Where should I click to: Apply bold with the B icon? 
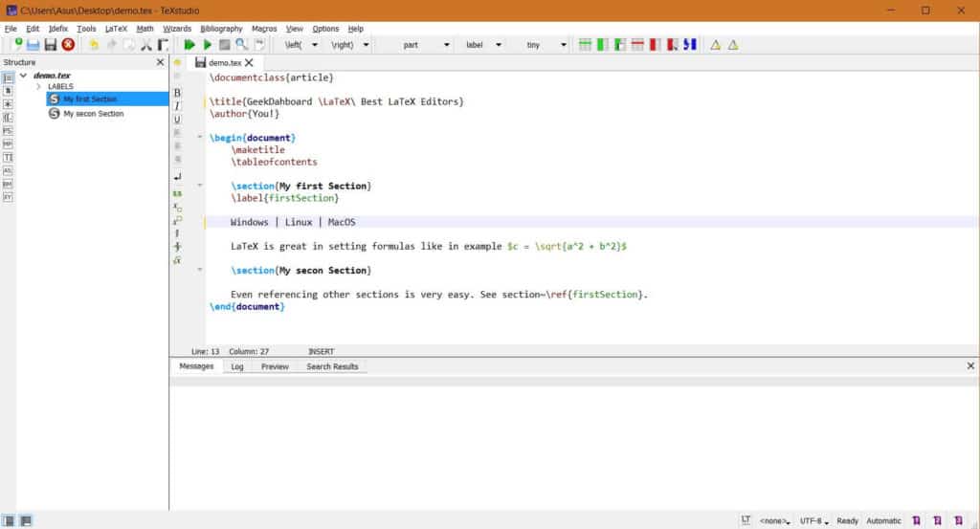click(x=177, y=93)
